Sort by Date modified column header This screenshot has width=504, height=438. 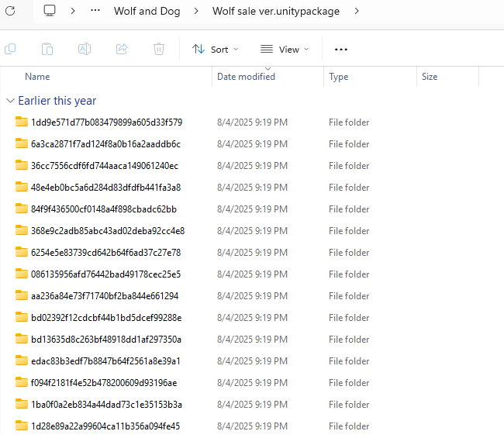point(246,77)
